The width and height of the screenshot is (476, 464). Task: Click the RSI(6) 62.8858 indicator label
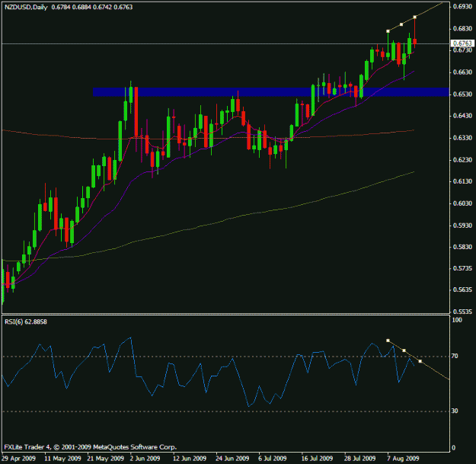[26, 322]
